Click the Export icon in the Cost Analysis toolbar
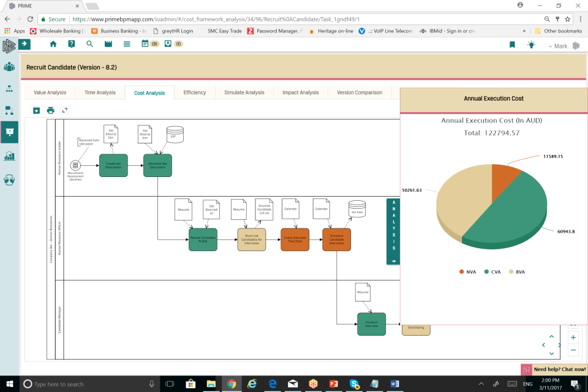This screenshot has width=588, height=392. click(x=36, y=110)
